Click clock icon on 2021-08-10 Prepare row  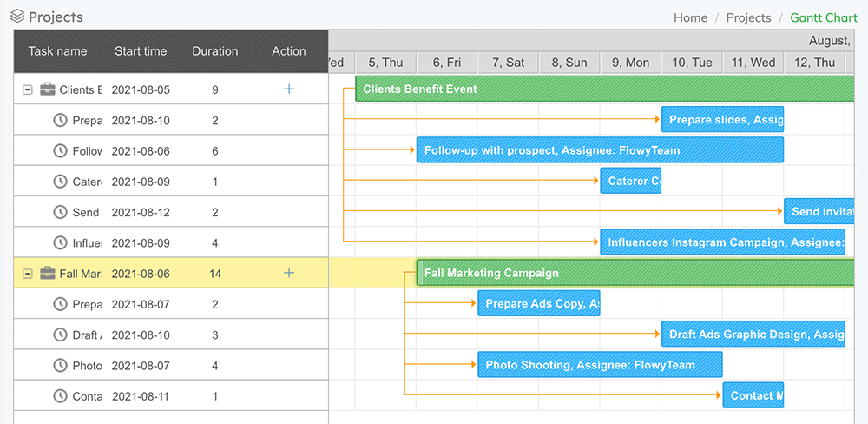point(60,120)
